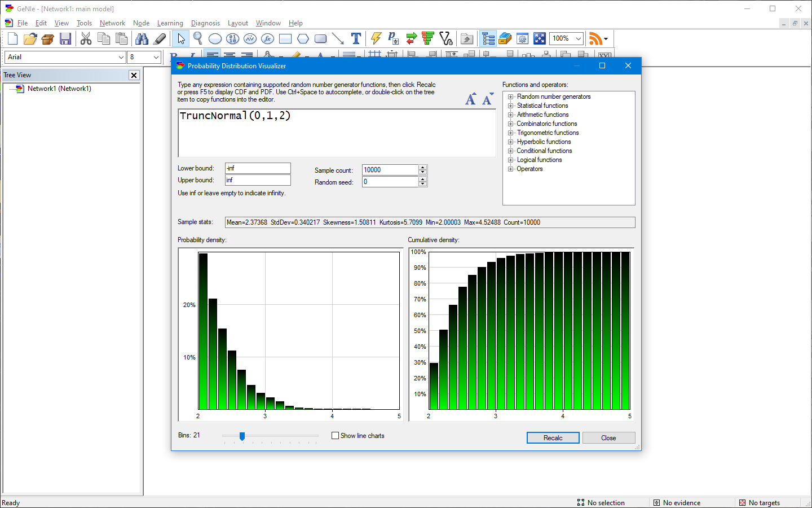
Task: Expand Hyperbolic functions category
Action: point(511,142)
